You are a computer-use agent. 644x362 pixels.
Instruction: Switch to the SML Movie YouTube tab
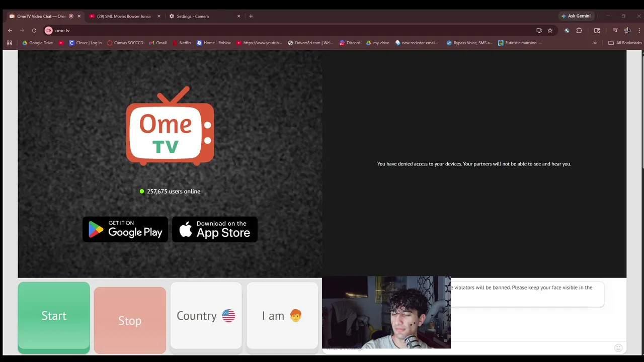point(124,16)
